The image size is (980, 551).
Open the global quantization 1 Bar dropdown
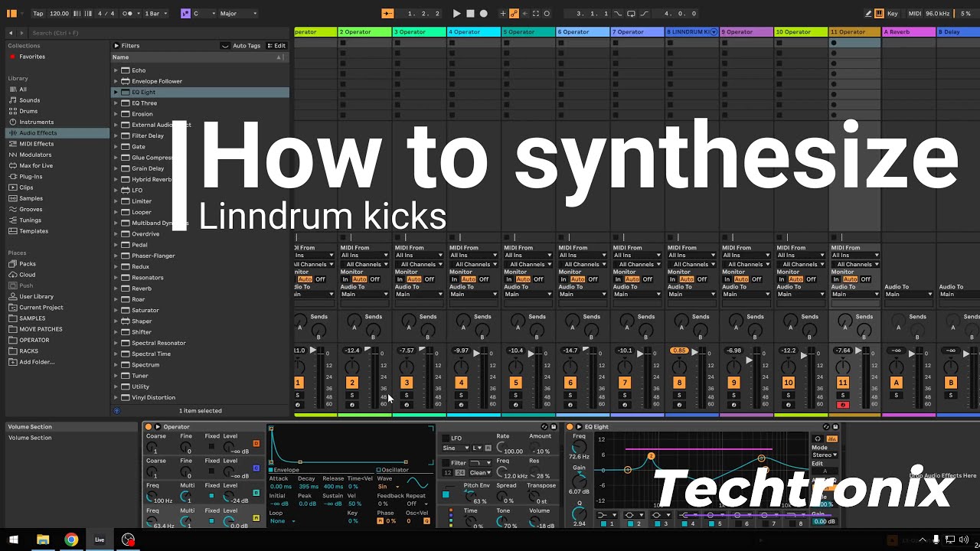[x=155, y=13]
